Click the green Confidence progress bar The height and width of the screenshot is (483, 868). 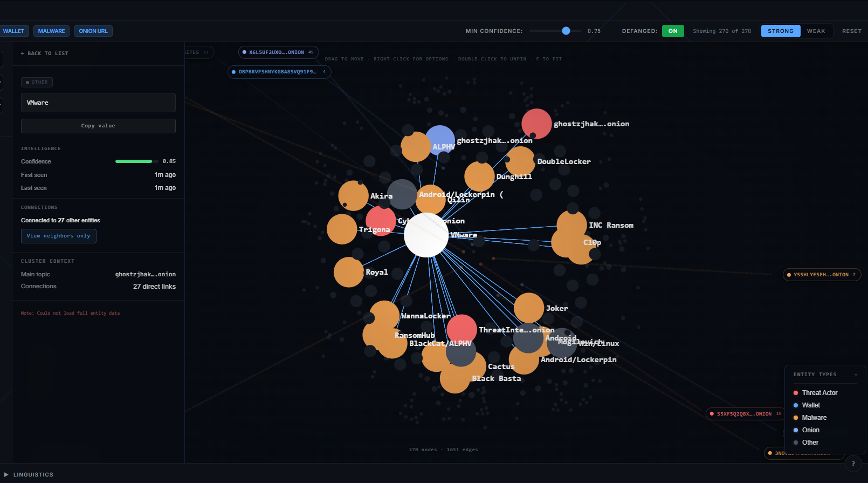[134, 161]
